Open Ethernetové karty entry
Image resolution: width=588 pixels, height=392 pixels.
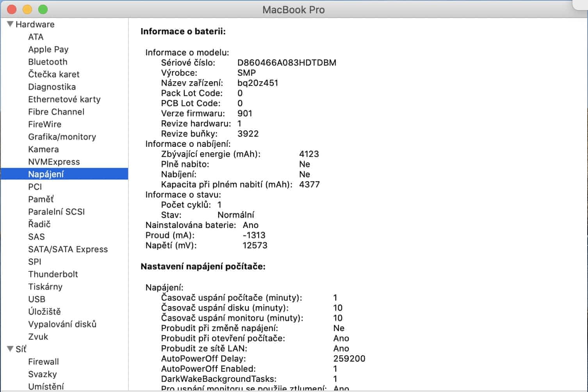coord(64,99)
